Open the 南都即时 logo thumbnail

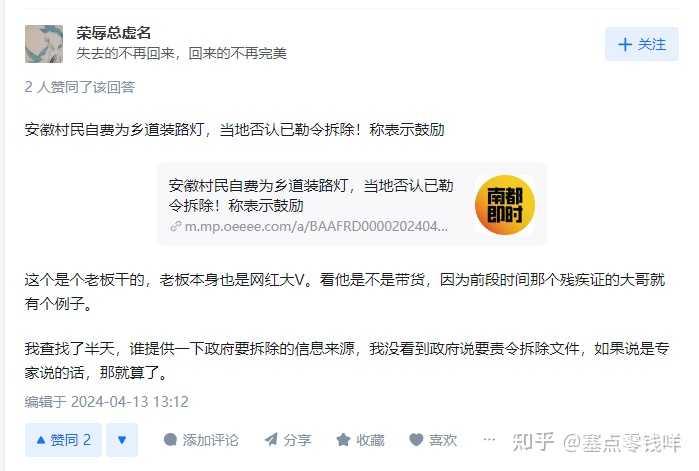pos(505,205)
